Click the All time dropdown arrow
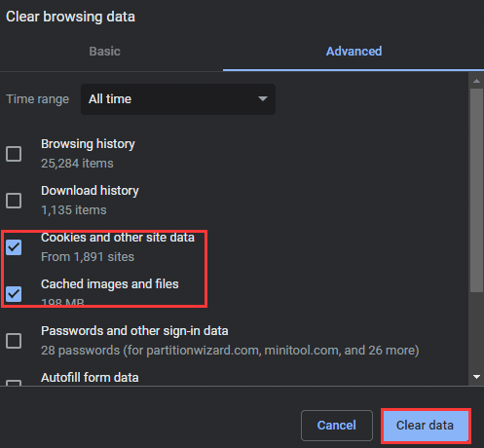This screenshot has height=448, width=484. pos(263,98)
